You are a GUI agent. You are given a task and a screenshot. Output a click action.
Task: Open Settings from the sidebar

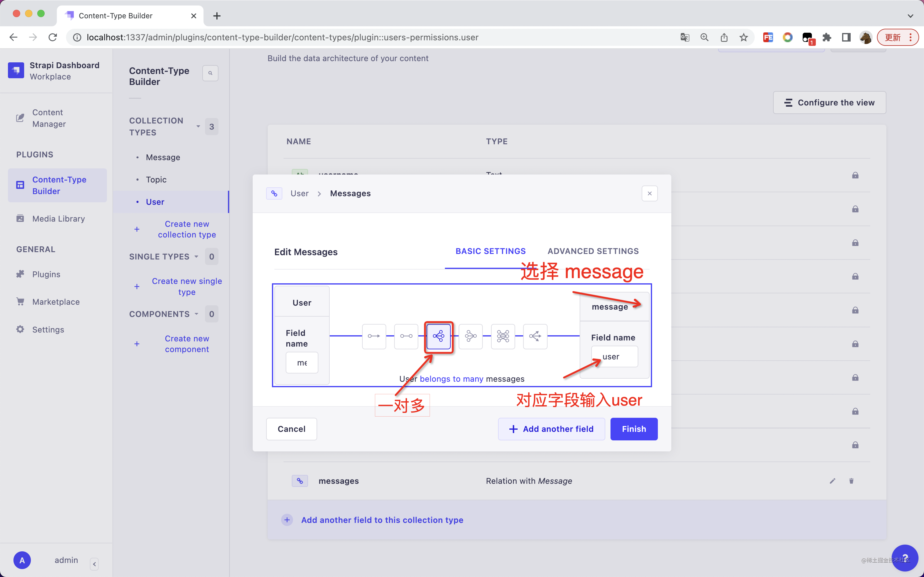[x=48, y=329]
